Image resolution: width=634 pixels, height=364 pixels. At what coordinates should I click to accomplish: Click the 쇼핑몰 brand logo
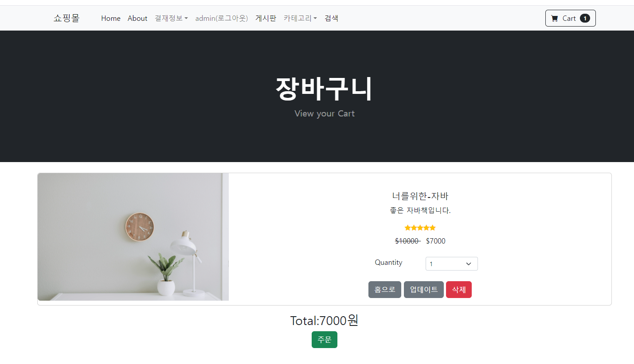[67, 18]
